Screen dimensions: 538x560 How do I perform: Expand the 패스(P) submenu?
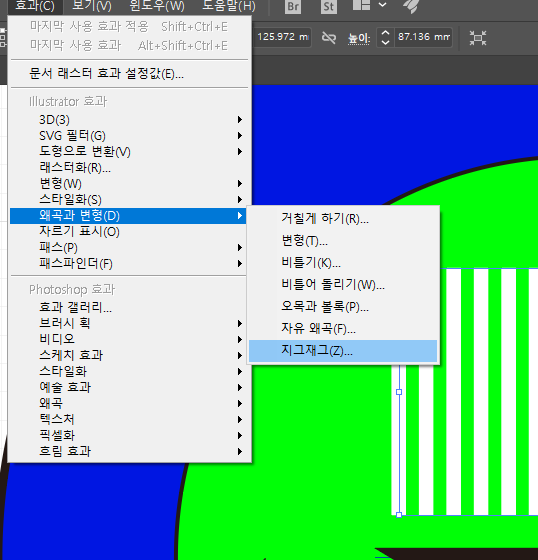coord(129,248)
